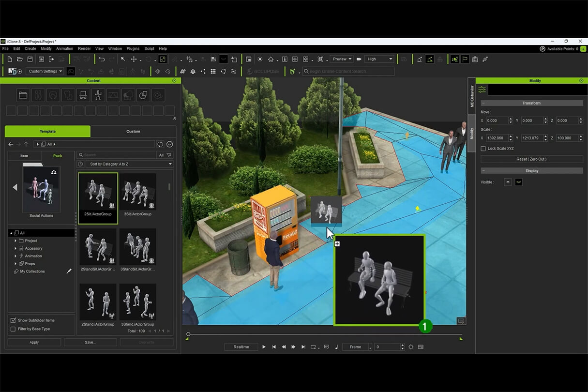The height and width of the screenshot is (392, 588).
Task: Click the Realtime button
Action: pyautogui.click(x=241, y=347)
